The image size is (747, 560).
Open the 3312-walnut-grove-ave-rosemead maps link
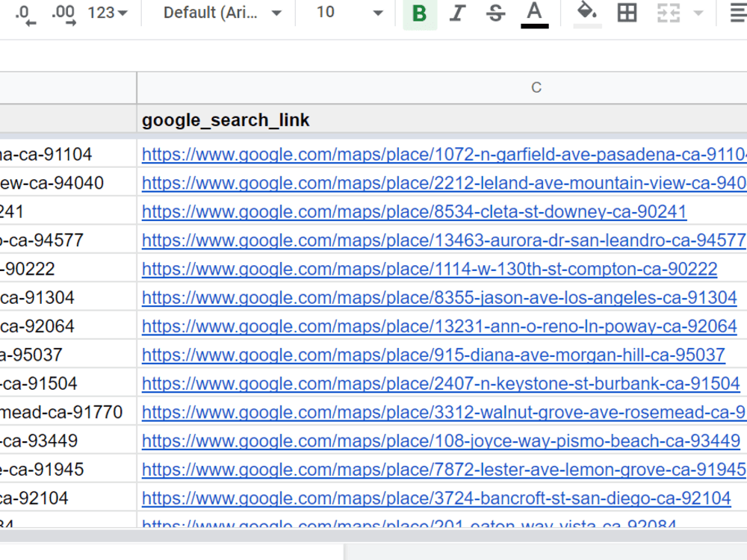click(444, 412)
